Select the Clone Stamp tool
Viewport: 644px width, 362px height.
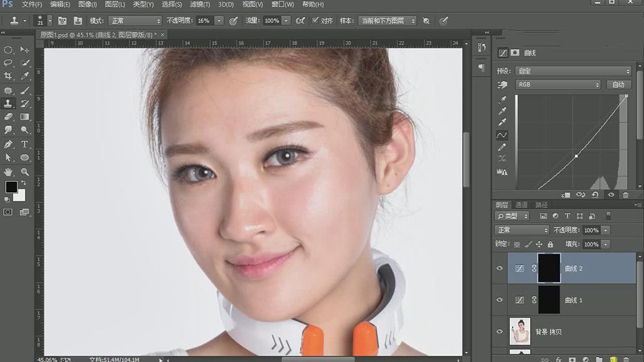(8, 103)
